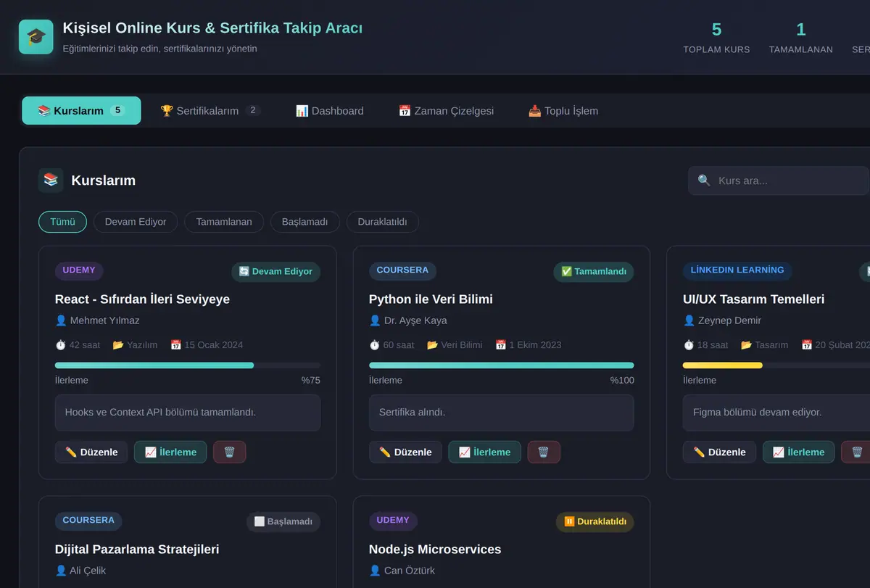Click the TAMAMLANAN stat counter
The image size is (870, 588).
pos(801,38)
